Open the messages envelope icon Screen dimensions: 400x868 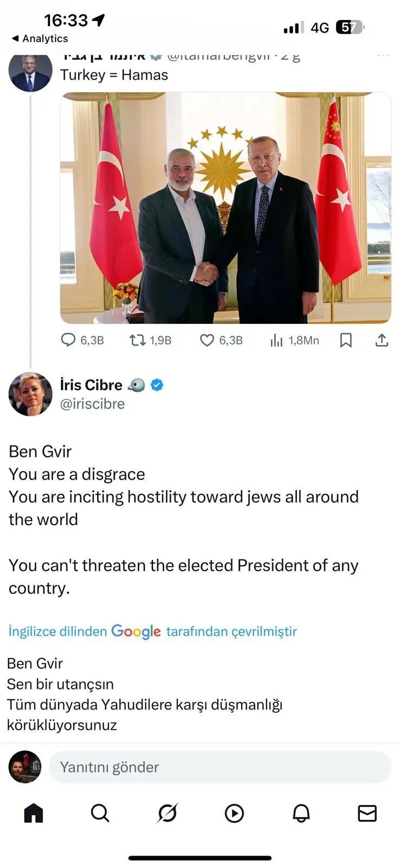click(367, 813)
